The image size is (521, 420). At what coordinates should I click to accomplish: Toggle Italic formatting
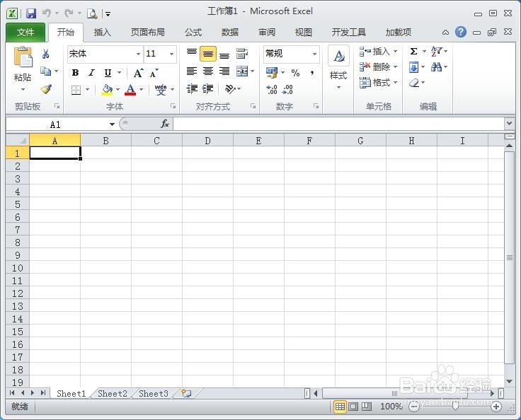coord(92,73)
